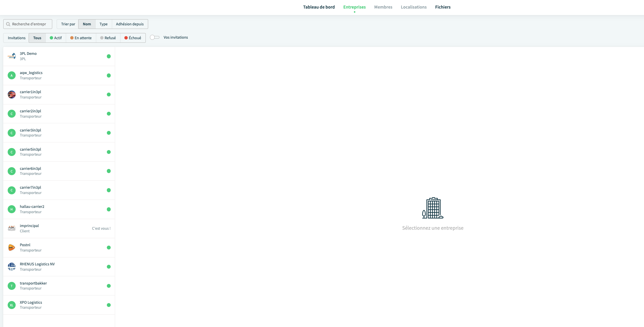Image resolution: width=644 pixels, height=327 pixels.
Task: Open the transportbakker name text
Action: click(33, 283)
